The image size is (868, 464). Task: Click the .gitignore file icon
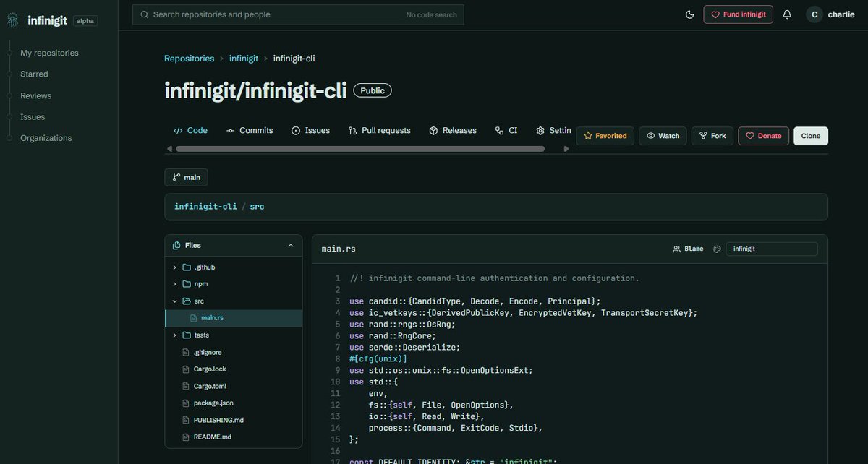pyautogui.click(x=186, y=353)
